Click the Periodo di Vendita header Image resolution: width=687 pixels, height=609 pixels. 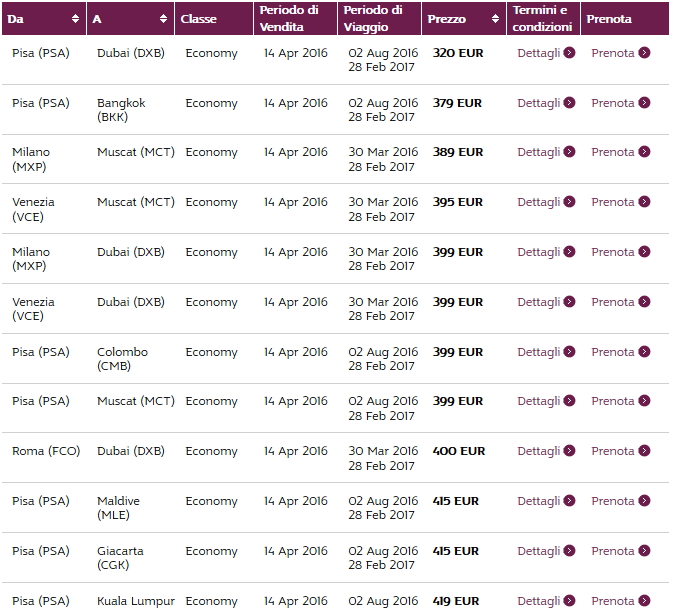(291, 18)
